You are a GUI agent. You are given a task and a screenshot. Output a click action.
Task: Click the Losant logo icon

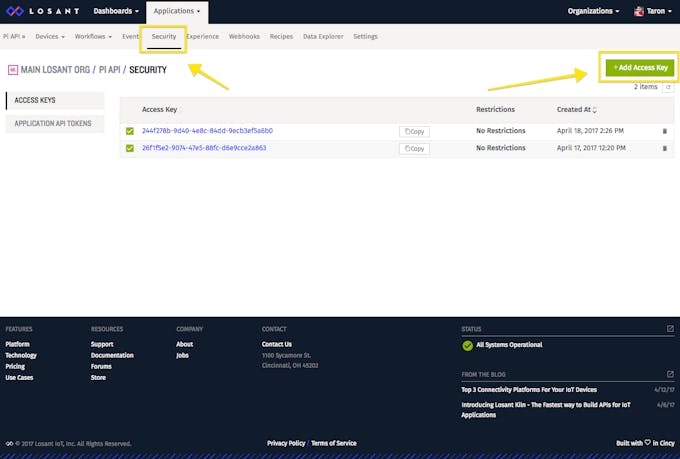tap(15, 11)
